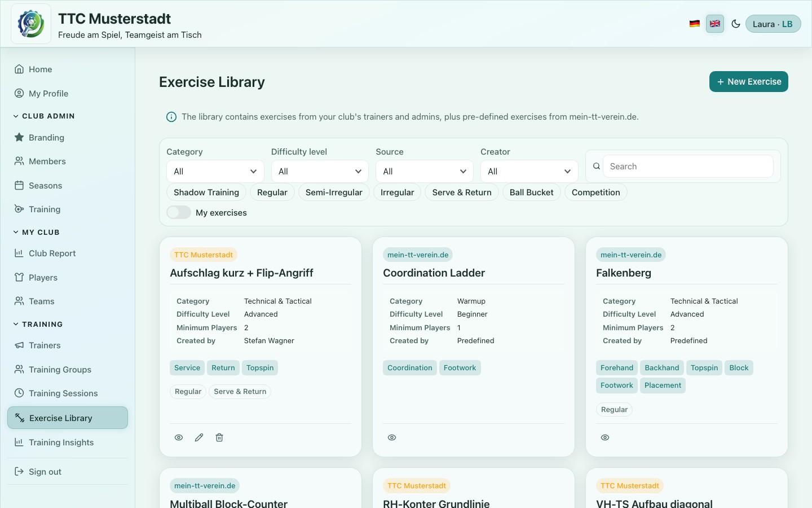Go to Training Groups in sidebar
Viewport: 812px width, 508px height.
[68, 369]
